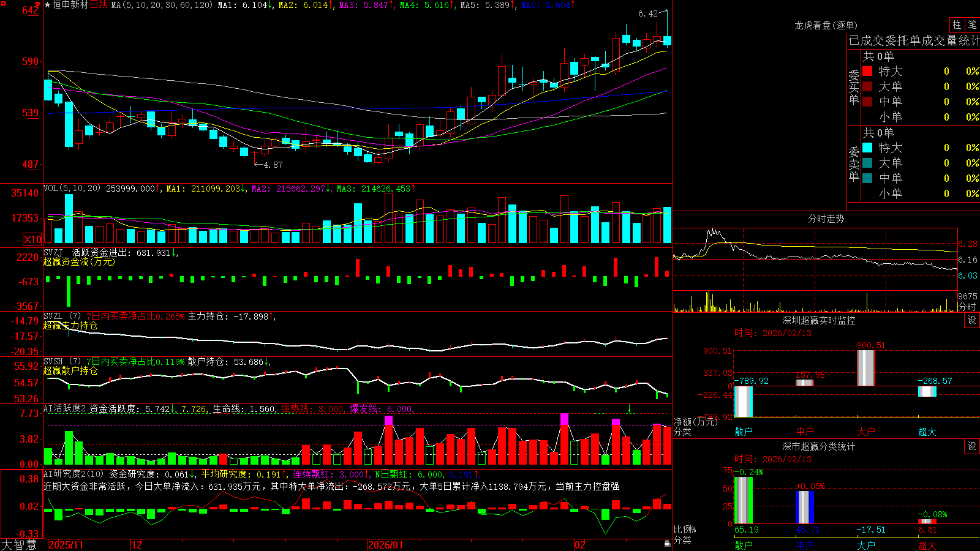Click the SVZJ indicator label
The width and height of the screenshot is (980, 551).
[x=53, y=252]
